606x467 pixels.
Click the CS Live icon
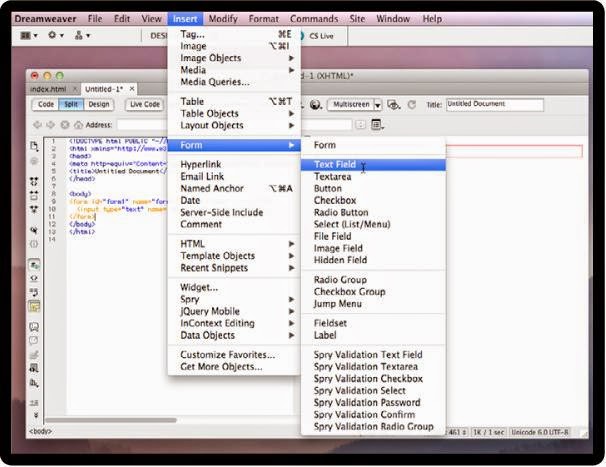pyautogui.click(x=301, y=36)
